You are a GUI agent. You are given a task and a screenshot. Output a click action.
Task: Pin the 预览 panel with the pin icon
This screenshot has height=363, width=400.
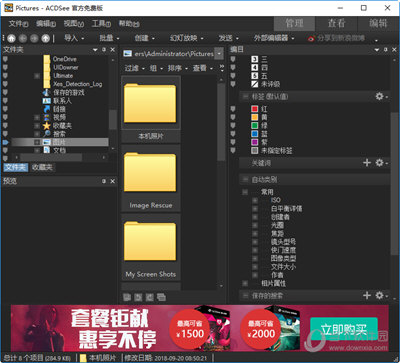(x=104, y=181)
